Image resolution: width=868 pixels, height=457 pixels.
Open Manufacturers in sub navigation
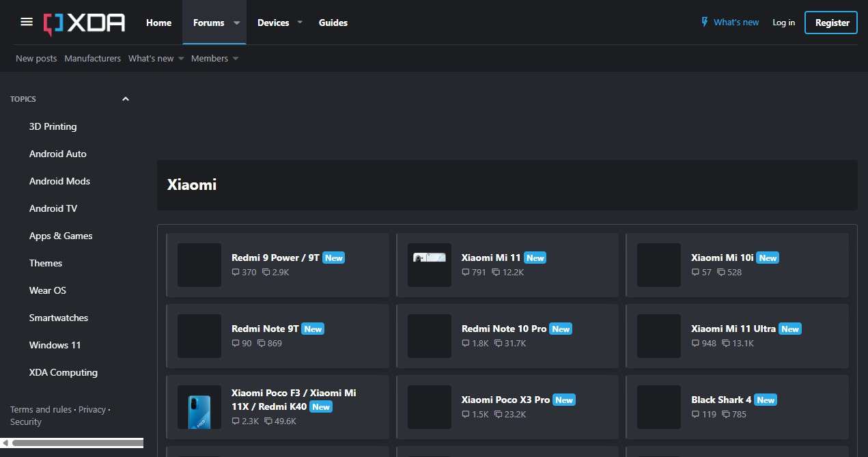click(x=93, y=58)
